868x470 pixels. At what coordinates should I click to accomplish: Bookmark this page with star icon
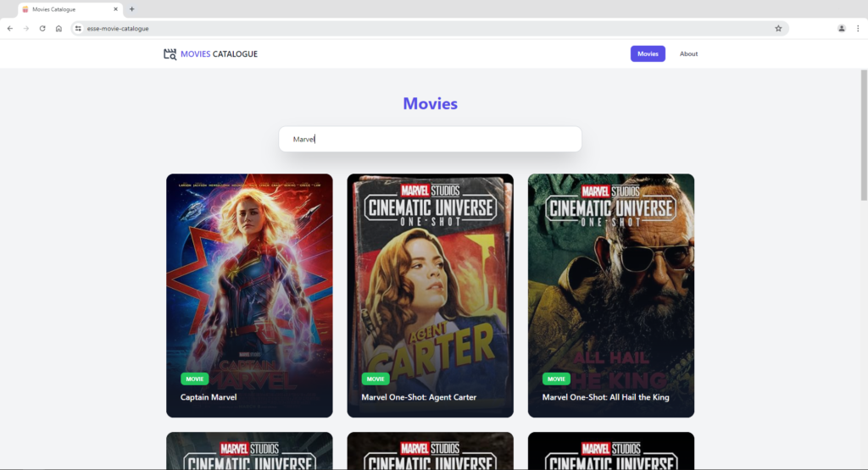(x=778, y=28)
